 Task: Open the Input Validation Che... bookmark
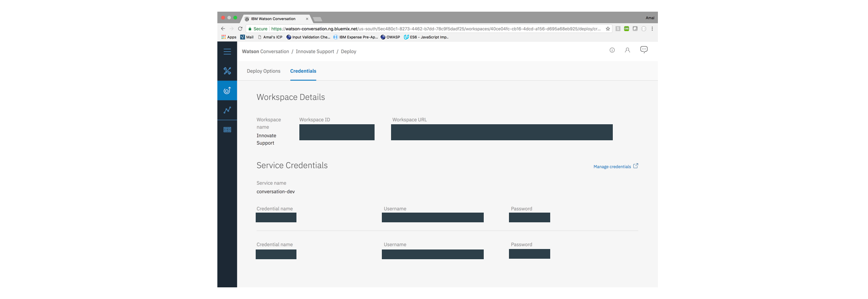pyautogui.click(x=308, y=37)
